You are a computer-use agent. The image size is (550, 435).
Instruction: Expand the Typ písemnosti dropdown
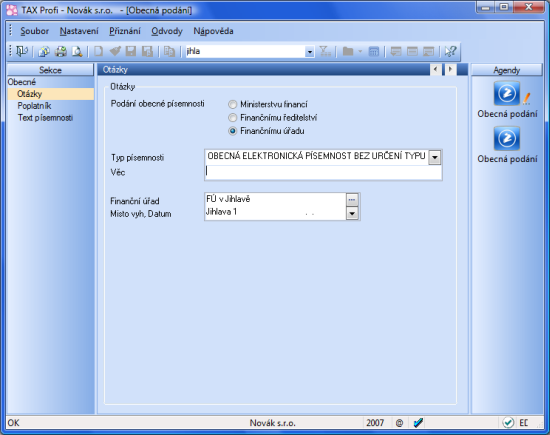[x=435, y=157]
